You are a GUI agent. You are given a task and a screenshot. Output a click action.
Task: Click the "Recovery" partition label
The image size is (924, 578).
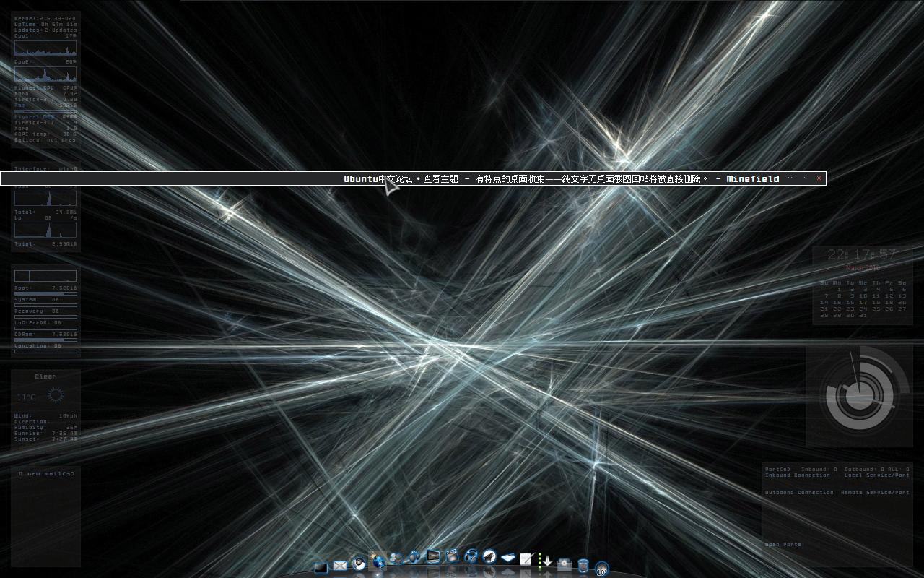point(30,311)
